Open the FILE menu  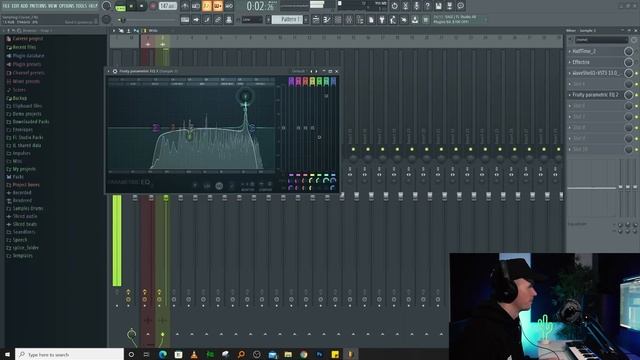pyautogui.click(x=6, y=6)
